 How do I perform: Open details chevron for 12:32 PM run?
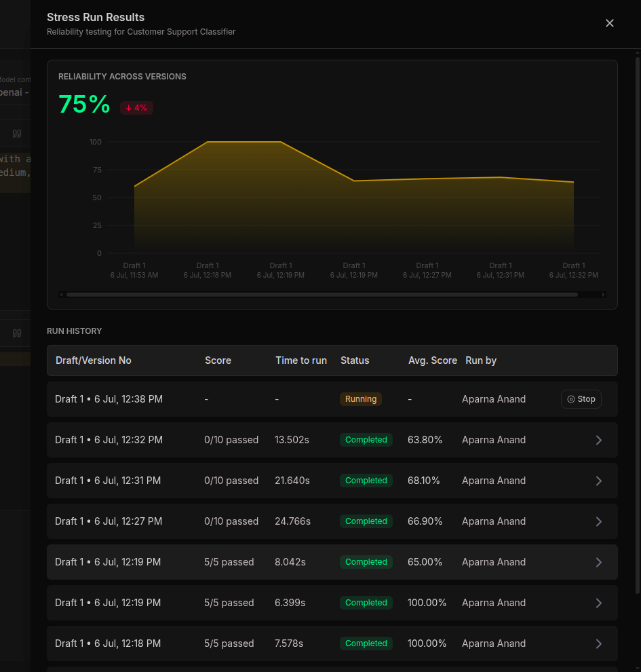[599, 440]
